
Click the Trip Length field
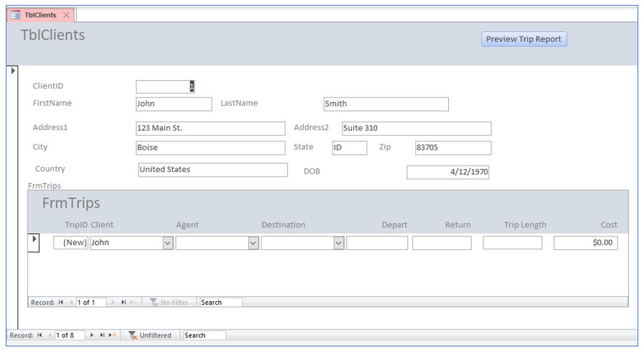[x=513, y=243]
